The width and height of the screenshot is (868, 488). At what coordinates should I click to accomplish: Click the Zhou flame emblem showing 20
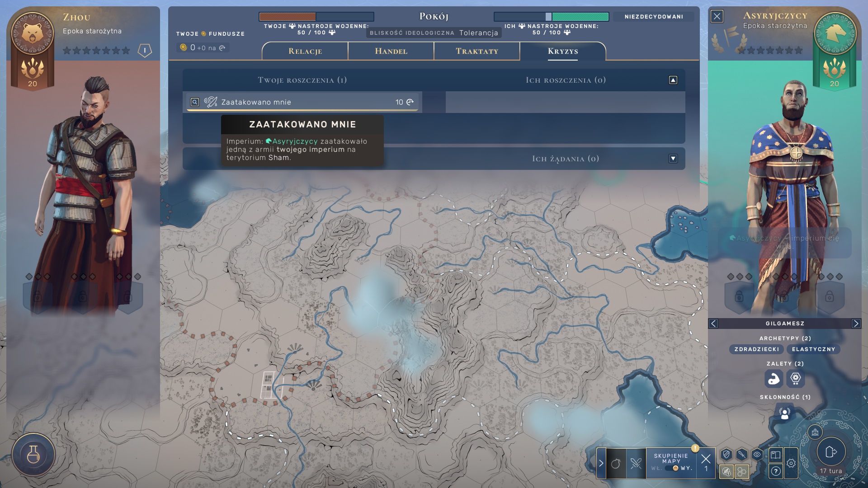(x=33, y=72)
